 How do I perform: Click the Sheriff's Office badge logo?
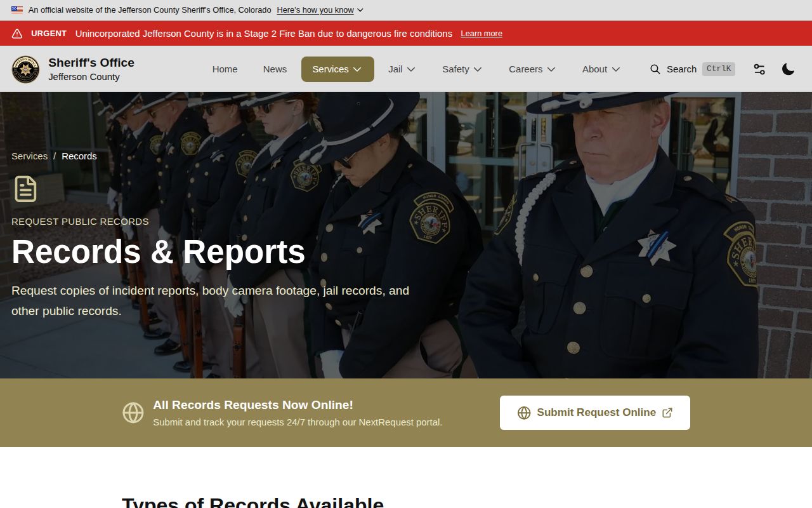pyautogui.click(x=25, y=69)
